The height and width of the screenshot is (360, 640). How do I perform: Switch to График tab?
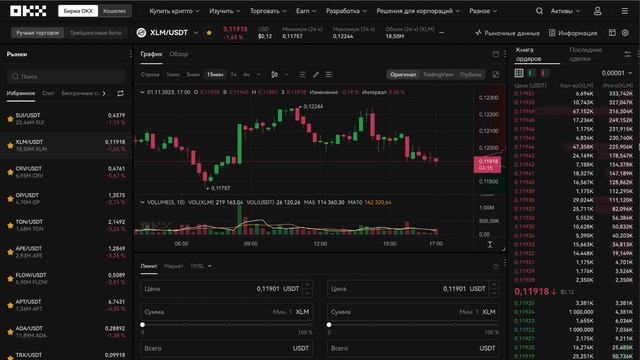pyautogui.click(x=151, y=54)
